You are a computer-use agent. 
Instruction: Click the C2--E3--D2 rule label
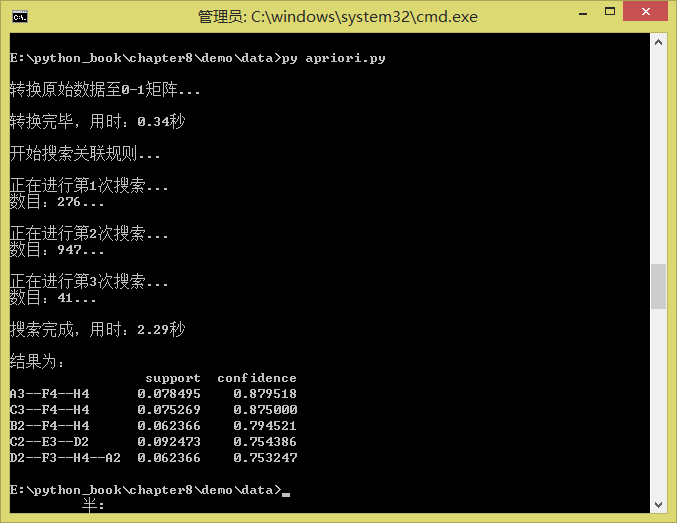pyautogui.click(x=49, y=442)
